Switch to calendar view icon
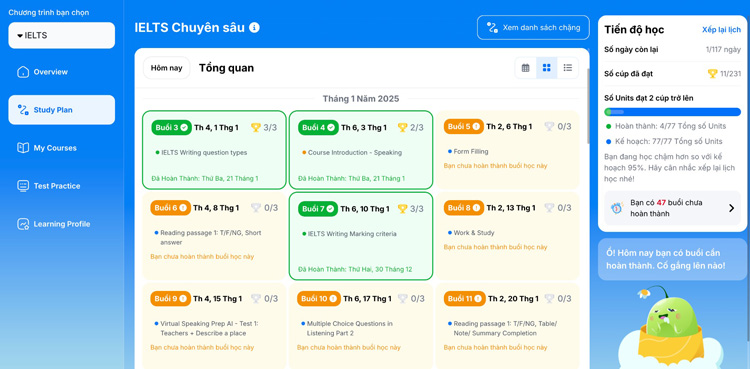The height and width of the screenshot is (369, 750). [525, 68]
